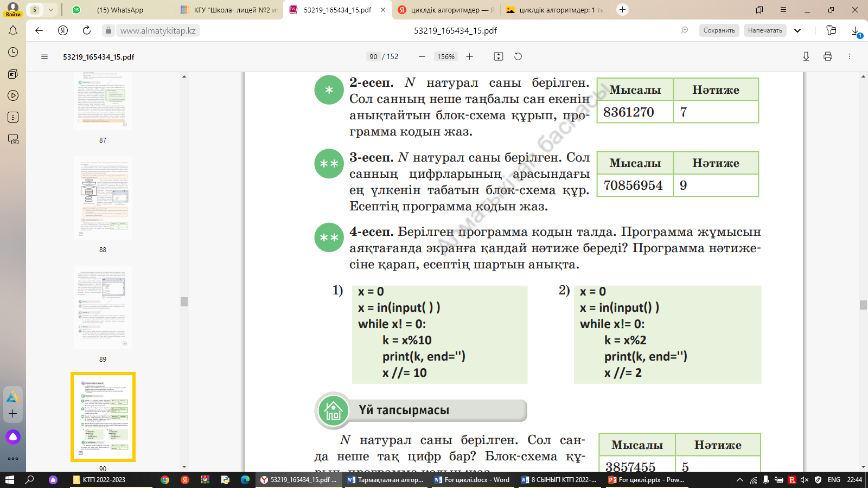Image resolution: width=868 pixels, height=488 pixels.
Task: Open the browser main menu
Action: tap(783, 10)
